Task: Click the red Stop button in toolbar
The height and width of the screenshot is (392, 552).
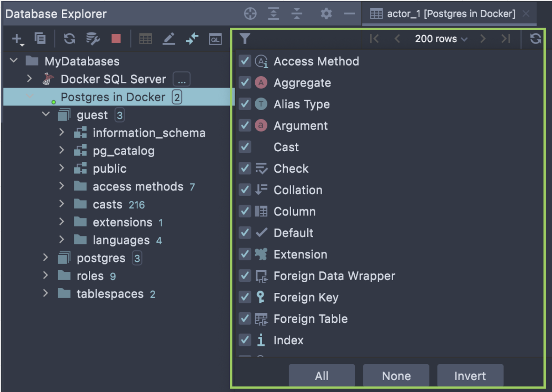Action: [116, 39]
